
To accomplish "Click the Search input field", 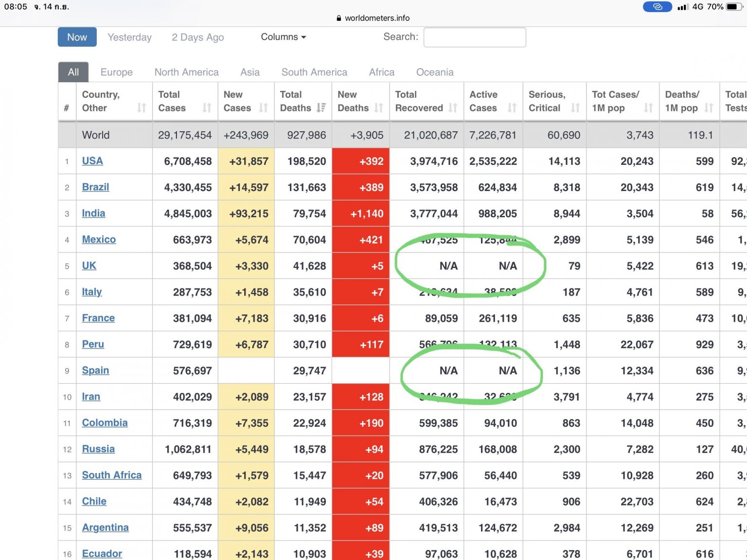I will (x=475, y=37).
